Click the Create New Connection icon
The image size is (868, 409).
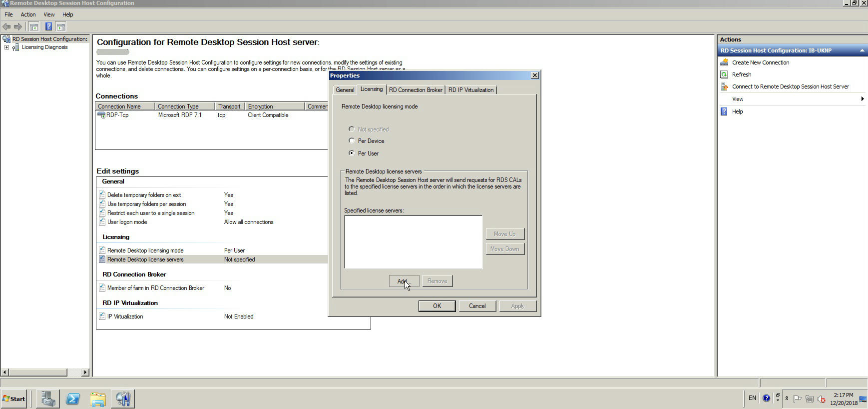click(x=724, y=62)
